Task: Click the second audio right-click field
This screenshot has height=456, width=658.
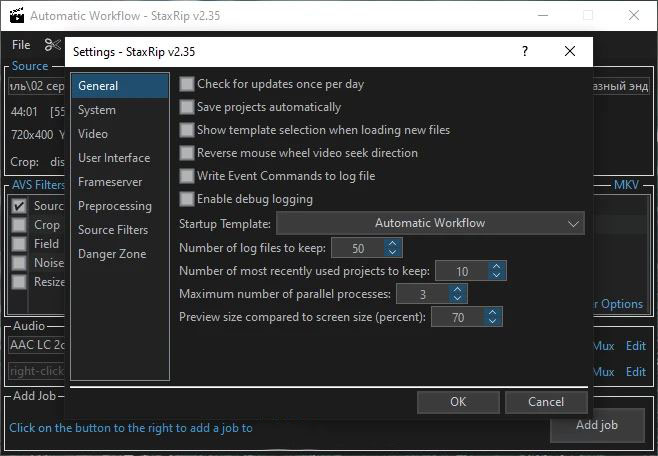Action: (x=37, y=371)
